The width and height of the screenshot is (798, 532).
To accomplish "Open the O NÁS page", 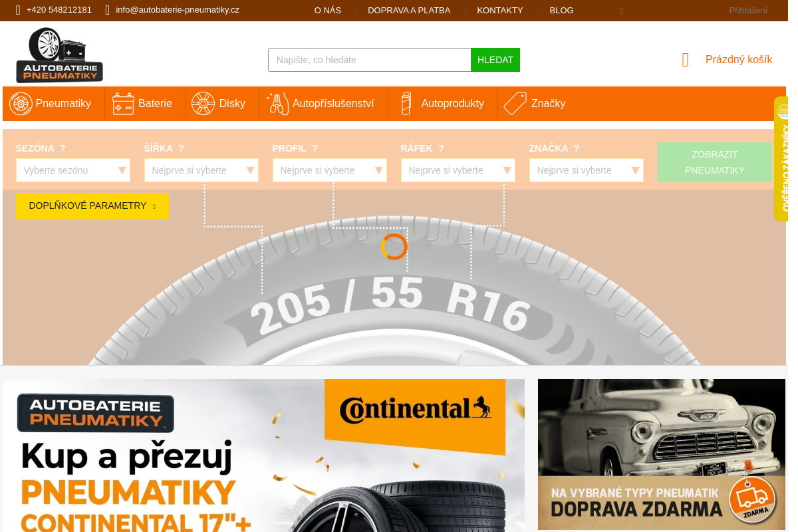I will coord(328,11).
